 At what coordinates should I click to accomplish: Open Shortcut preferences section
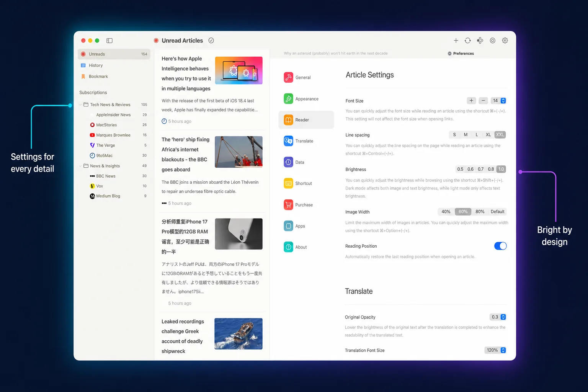pos(306,183)
